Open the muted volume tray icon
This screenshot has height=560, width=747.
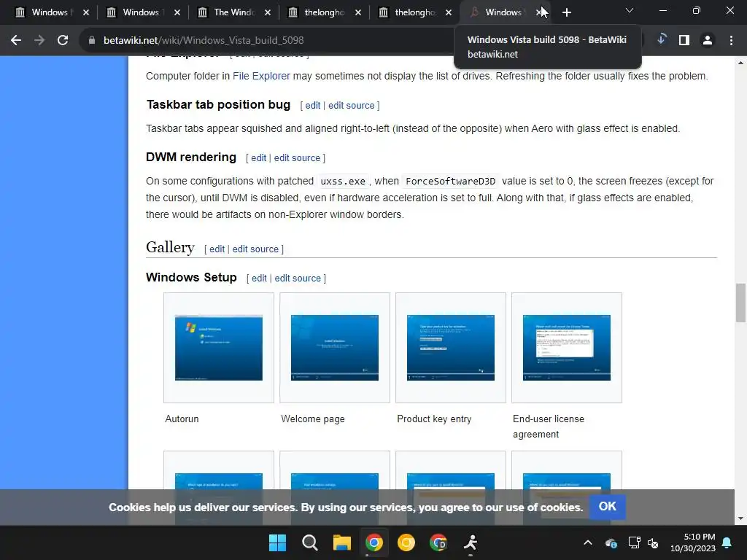pyautogui.click(x=653, y=542)
